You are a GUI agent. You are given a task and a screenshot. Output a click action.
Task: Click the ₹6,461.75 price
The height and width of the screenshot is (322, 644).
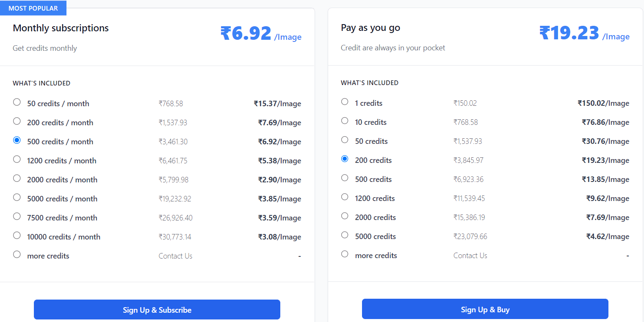click(x=173, y=161)
